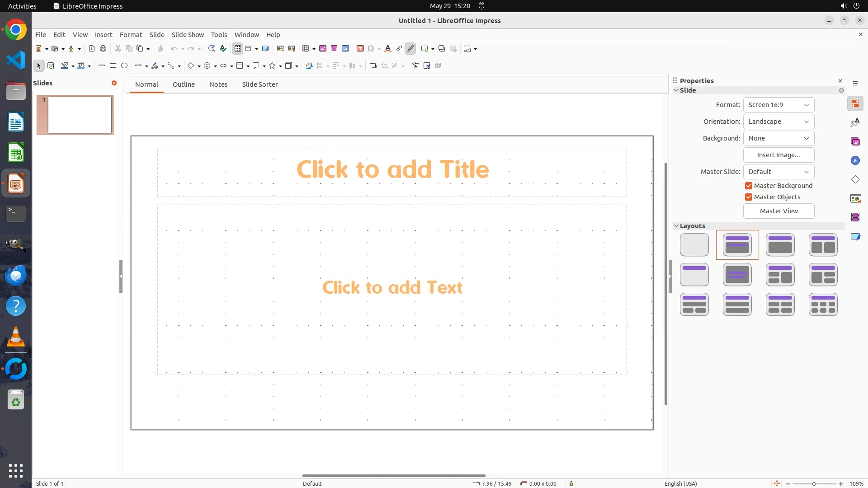Toggle the show draw functions icon
This screenshot has height=488, width=868.
tap(410, 49)
